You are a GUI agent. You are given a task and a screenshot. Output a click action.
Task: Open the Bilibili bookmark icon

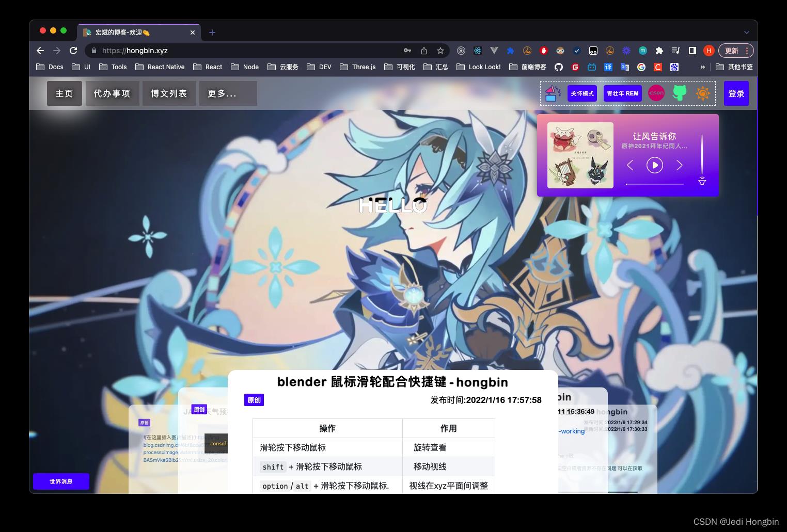coord(592,67)
